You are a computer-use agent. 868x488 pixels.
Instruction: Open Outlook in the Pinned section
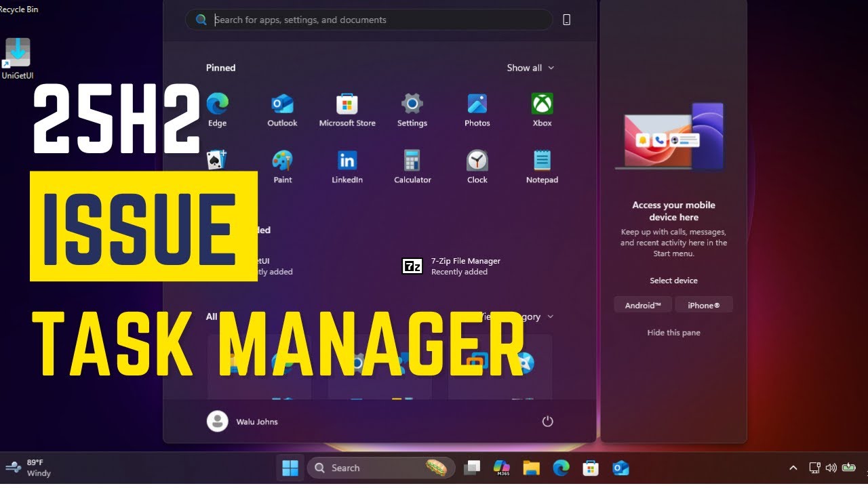pyautogui.click(x=282, y=110)
